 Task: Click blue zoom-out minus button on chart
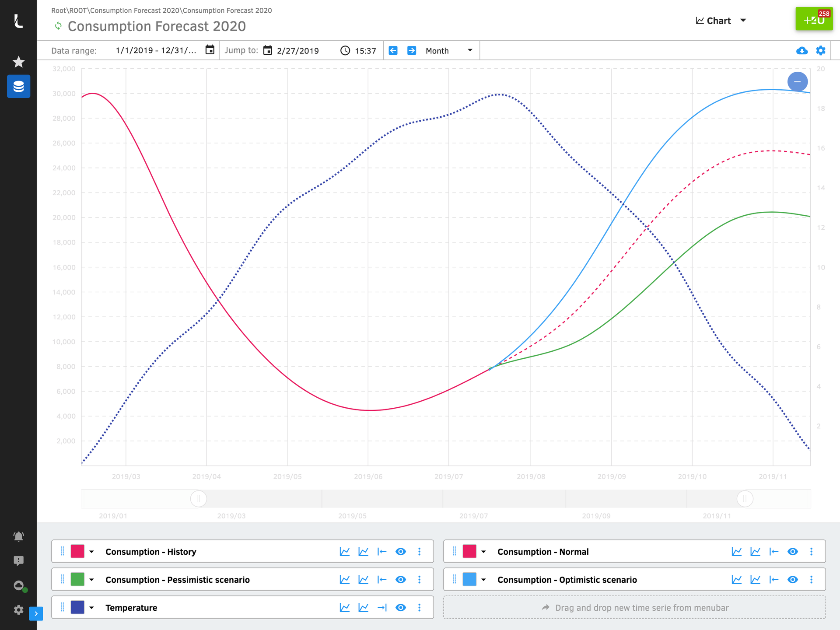(797, 82)
